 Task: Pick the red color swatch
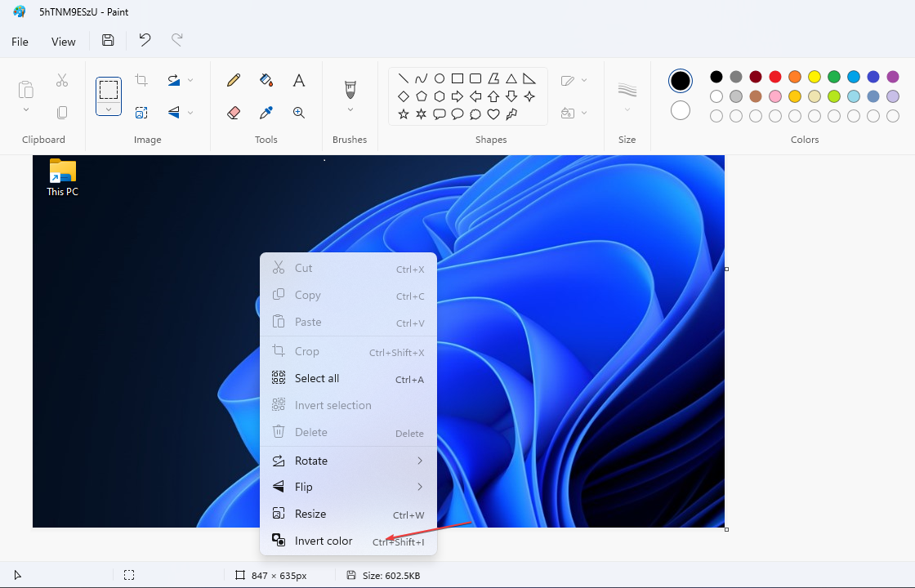[x=775, y=77]
